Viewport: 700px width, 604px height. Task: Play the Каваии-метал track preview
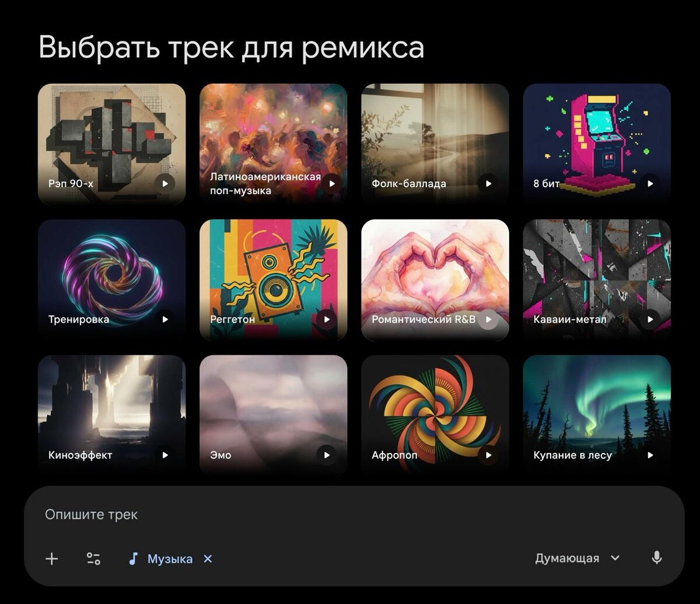(x=650, y=319)
